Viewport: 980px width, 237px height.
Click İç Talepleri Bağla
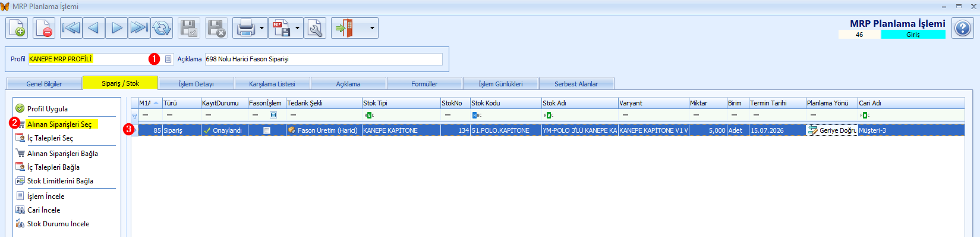coord(53,167)
